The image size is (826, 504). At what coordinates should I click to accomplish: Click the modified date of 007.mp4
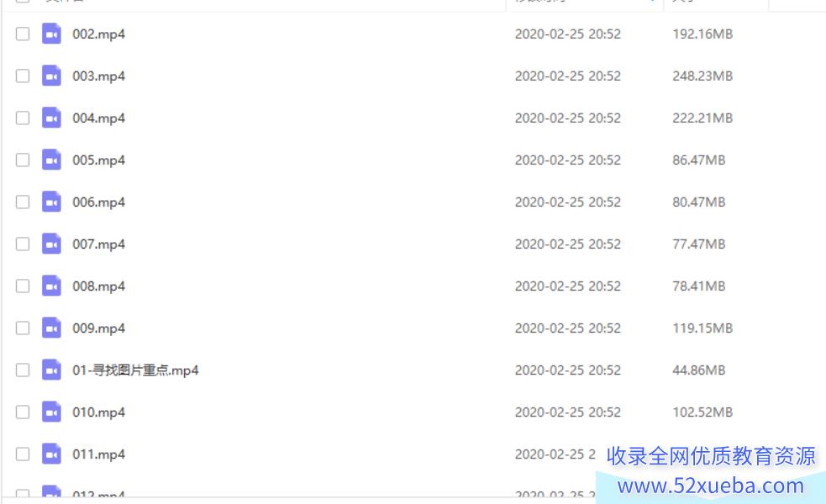(568, 244)
